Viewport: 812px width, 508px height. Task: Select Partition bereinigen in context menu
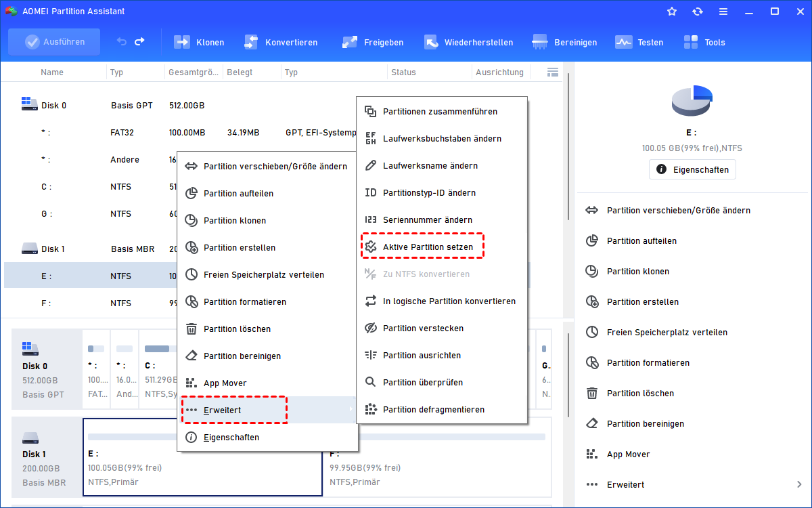267,356
